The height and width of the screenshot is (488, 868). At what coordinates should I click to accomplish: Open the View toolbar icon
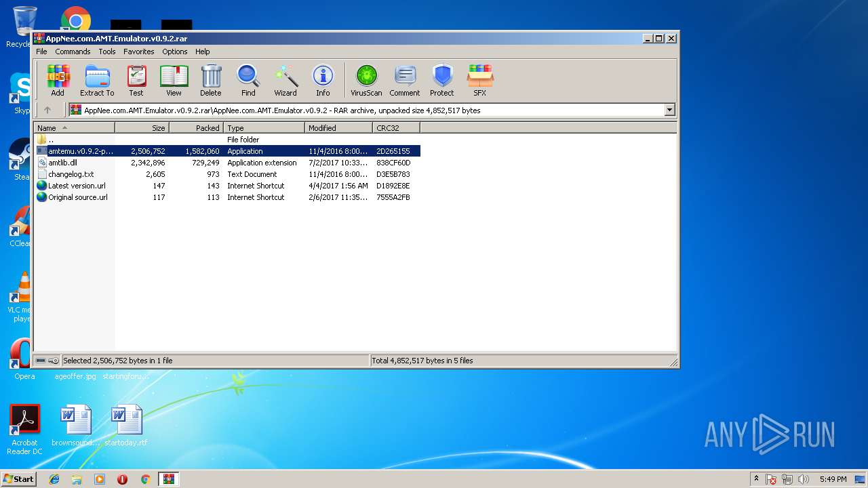[x=174, y=81]
